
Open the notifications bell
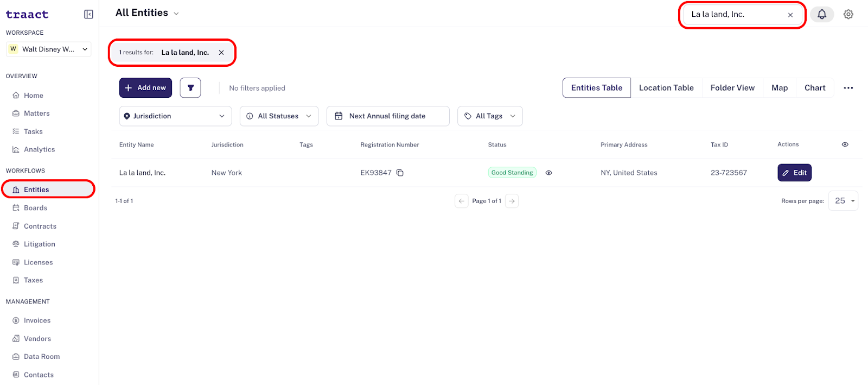point(822,15)
